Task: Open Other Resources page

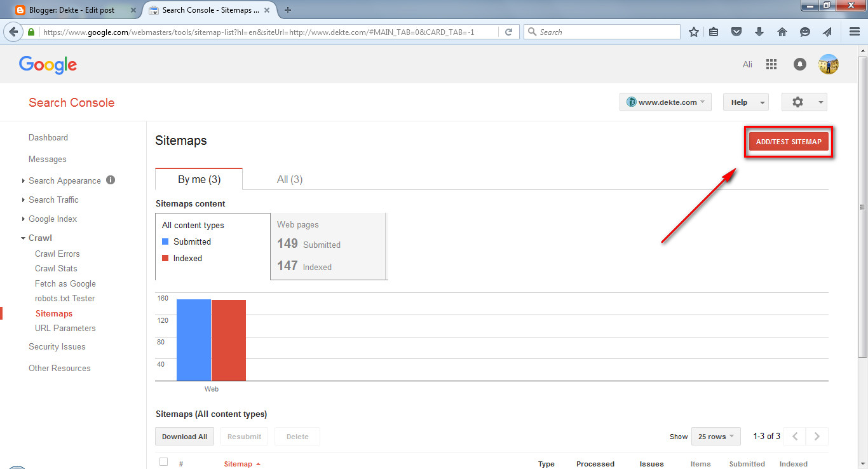Action: click(60, 368)
